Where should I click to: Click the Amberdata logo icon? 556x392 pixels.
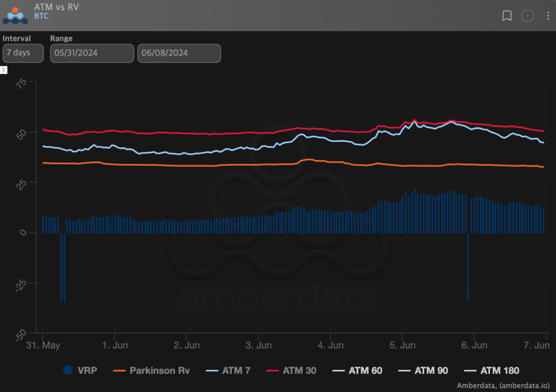(x=15, y=15)
